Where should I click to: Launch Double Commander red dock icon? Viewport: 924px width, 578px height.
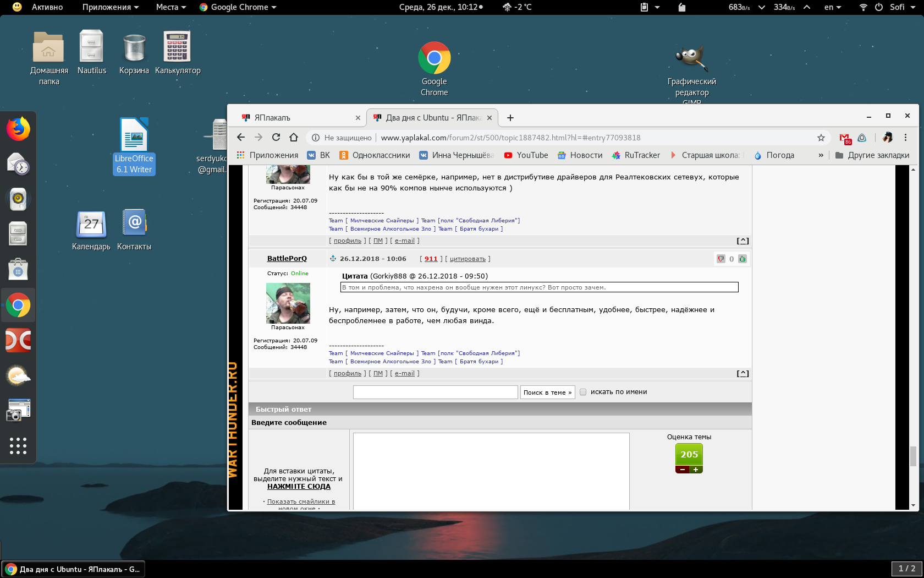pos(18,340)
